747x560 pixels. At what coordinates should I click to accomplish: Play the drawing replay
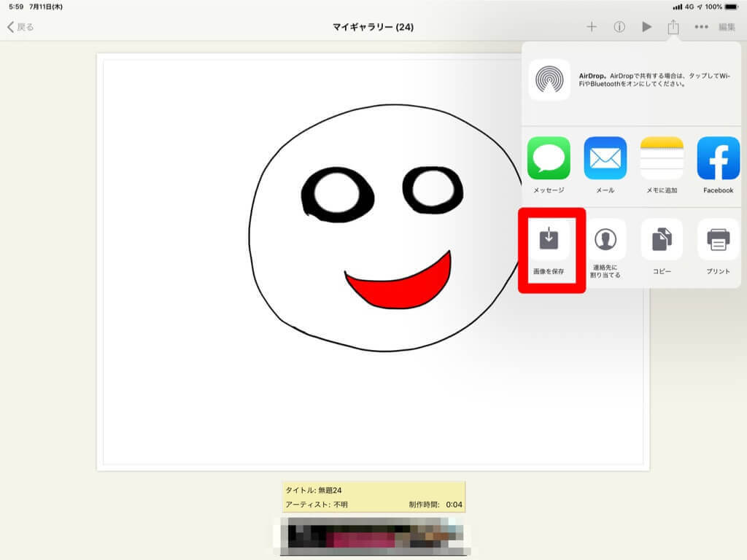646,27
